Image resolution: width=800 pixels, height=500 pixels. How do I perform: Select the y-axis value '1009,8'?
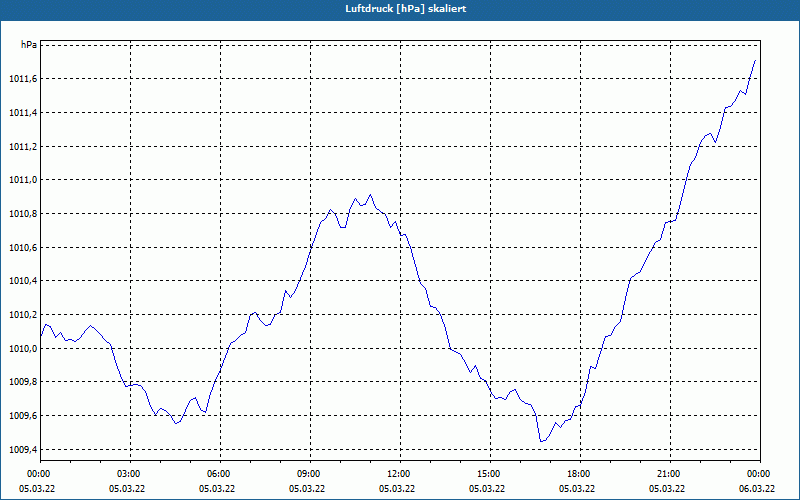[x=23, y=382]
